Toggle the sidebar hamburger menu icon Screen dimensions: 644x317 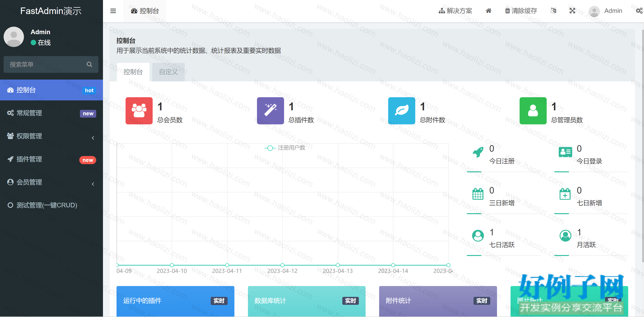point(113,11)
